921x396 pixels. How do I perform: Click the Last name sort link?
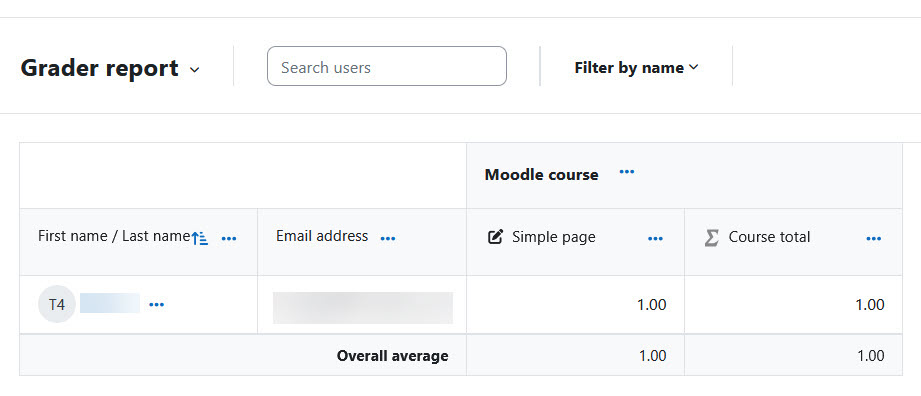pos(156,236)
